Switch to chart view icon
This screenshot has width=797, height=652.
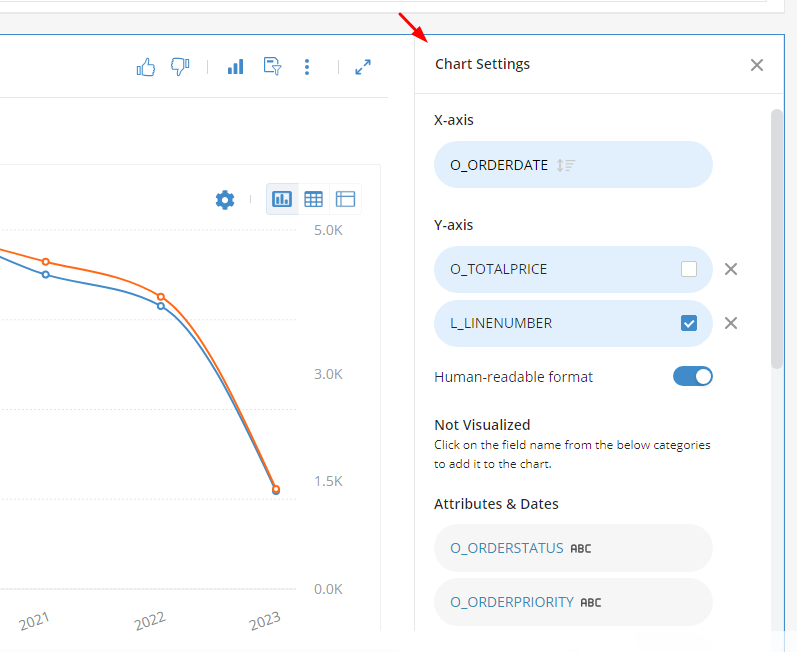pos(282,199)
